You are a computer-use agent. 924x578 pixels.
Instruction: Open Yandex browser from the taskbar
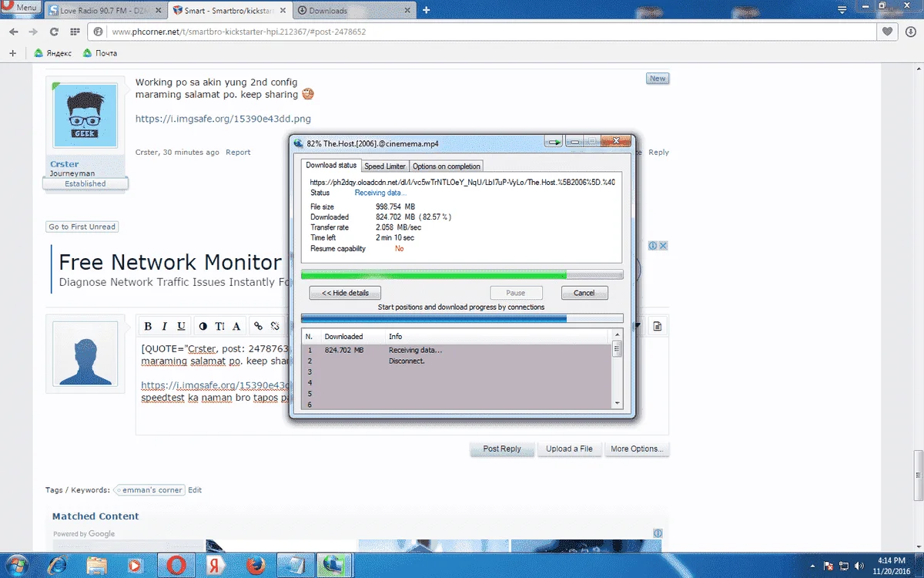pyautogui.click(x=216, y=565)
